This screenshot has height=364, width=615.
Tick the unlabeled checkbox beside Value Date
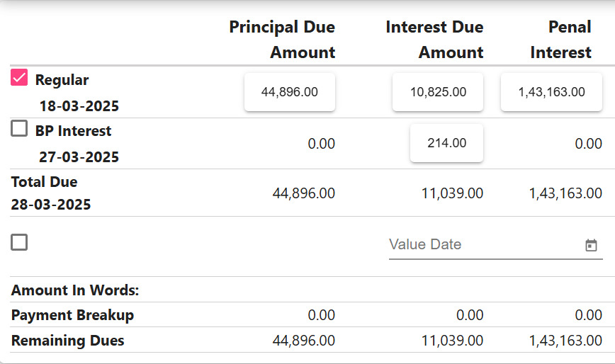click(x=20, y=243)
